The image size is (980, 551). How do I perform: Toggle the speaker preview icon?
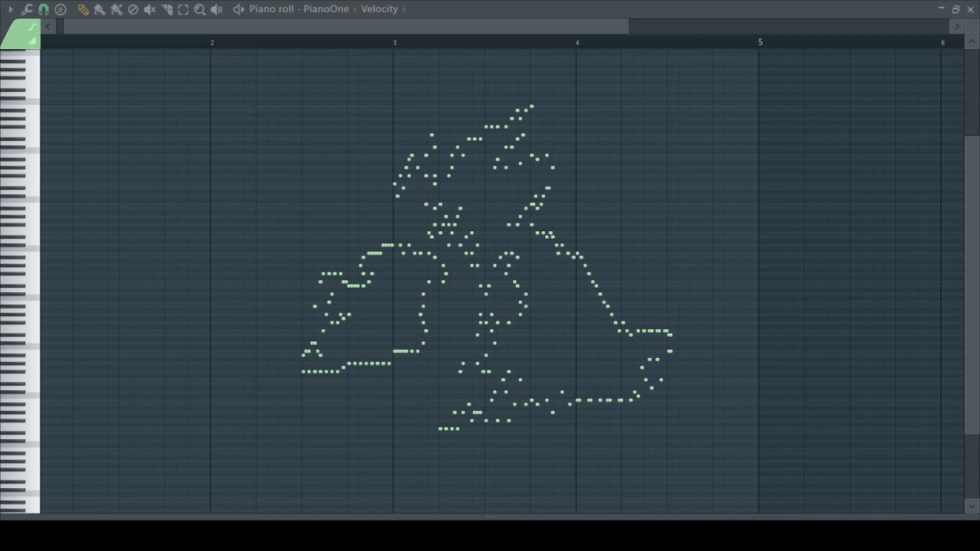click(239, 9)
